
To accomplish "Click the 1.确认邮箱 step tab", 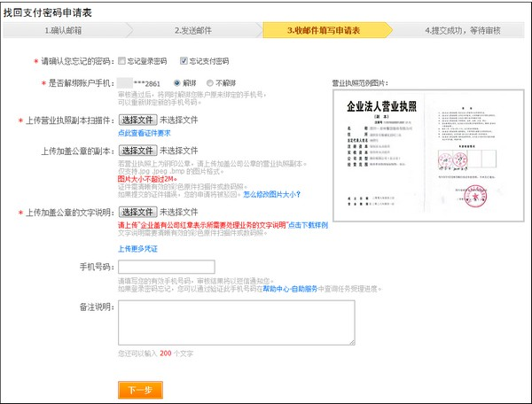I will click(x=66, y=30).
